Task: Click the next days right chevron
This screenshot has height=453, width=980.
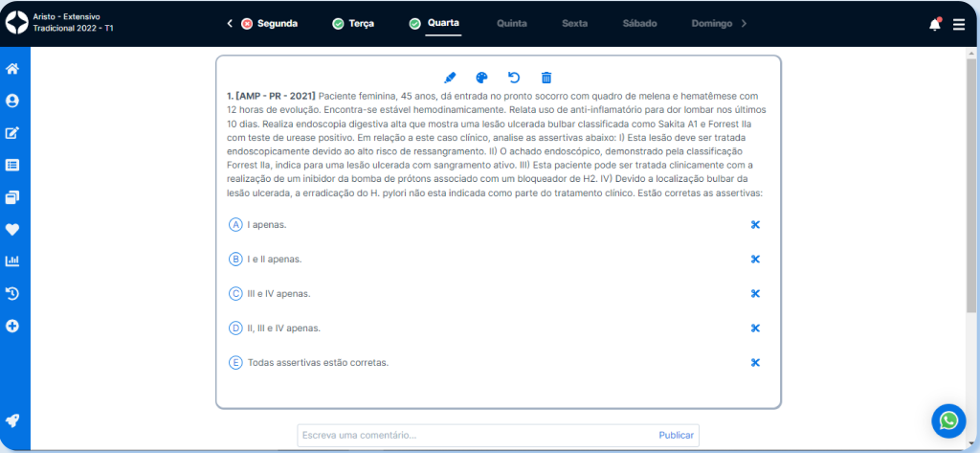Action: [x=745, y=23]
